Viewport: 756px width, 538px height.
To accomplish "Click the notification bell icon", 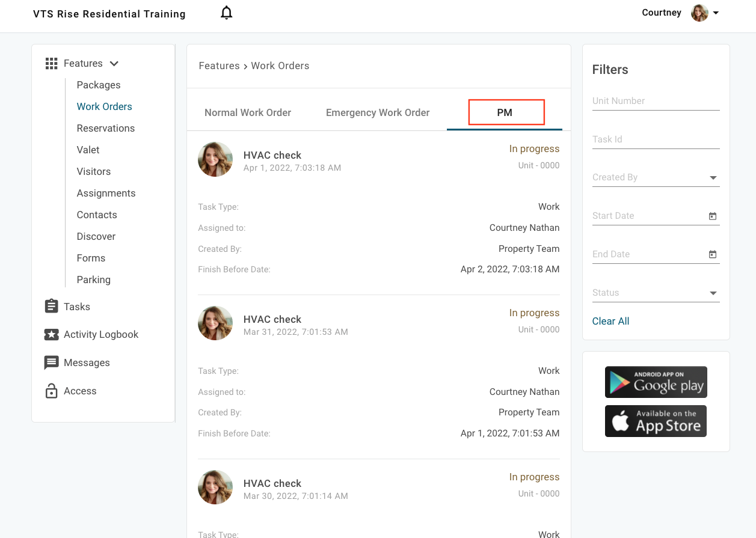I will 226,13.
